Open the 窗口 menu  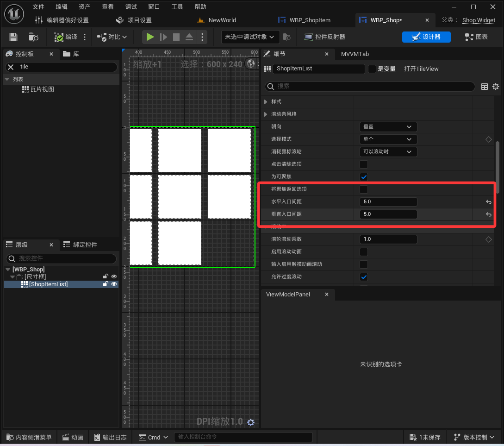154,7
